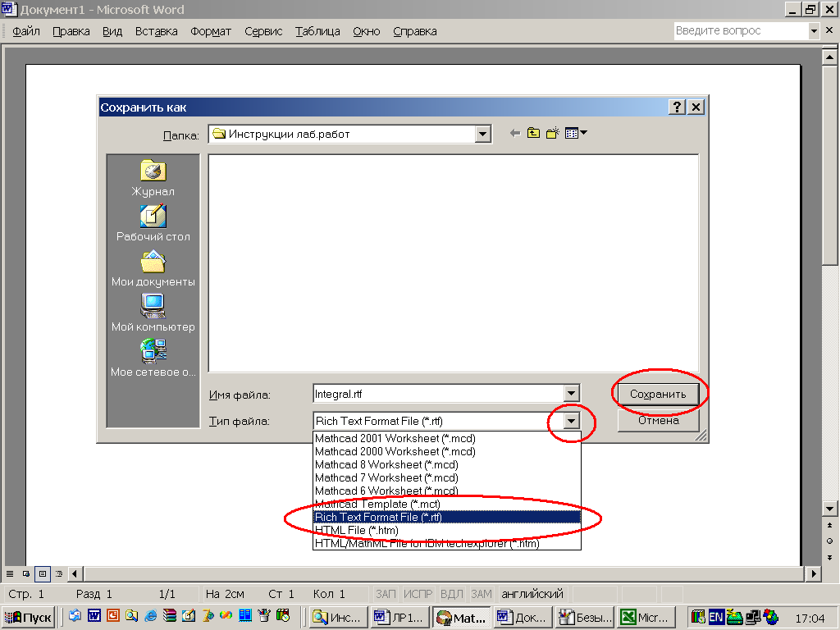Image resolution: width=840 pixels, height=630 pixels.
Task: Launch Internet Explorer from quick launch
Action: (x=151, y=616)
